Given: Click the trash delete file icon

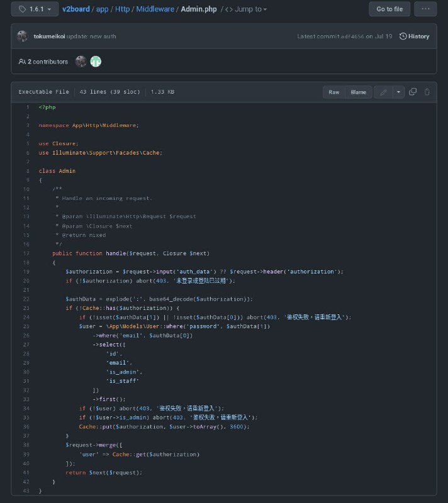Looking at the screenshot, I should point(427,92).
